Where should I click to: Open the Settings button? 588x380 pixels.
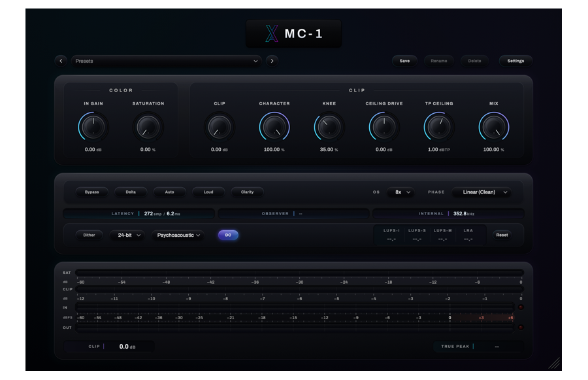(515, 61)
